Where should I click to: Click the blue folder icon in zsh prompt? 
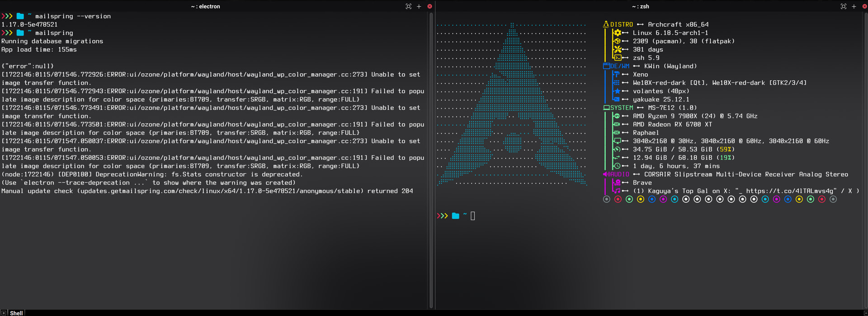point(456,216)
